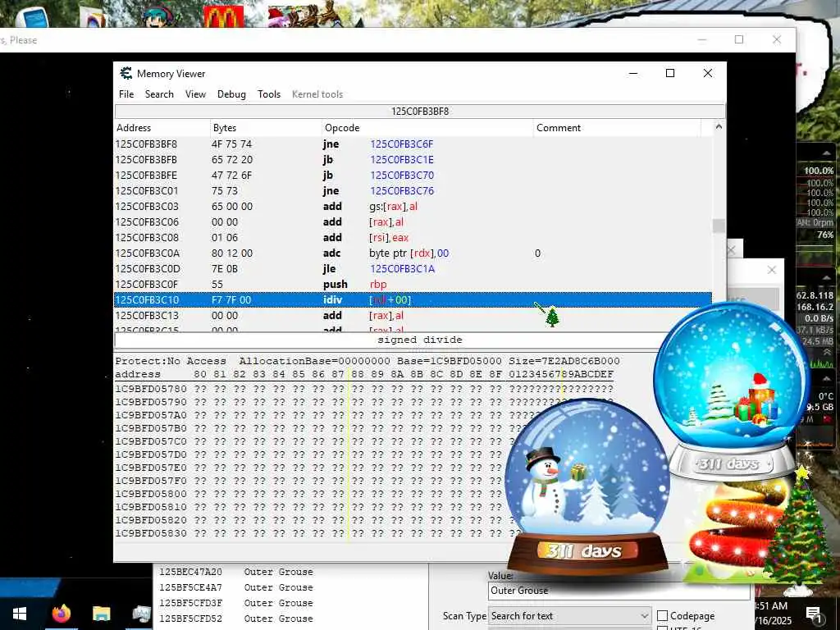
Task: Select result 125BF5CFD52 Outer Grouse
Action: click(x=236, y=619)
